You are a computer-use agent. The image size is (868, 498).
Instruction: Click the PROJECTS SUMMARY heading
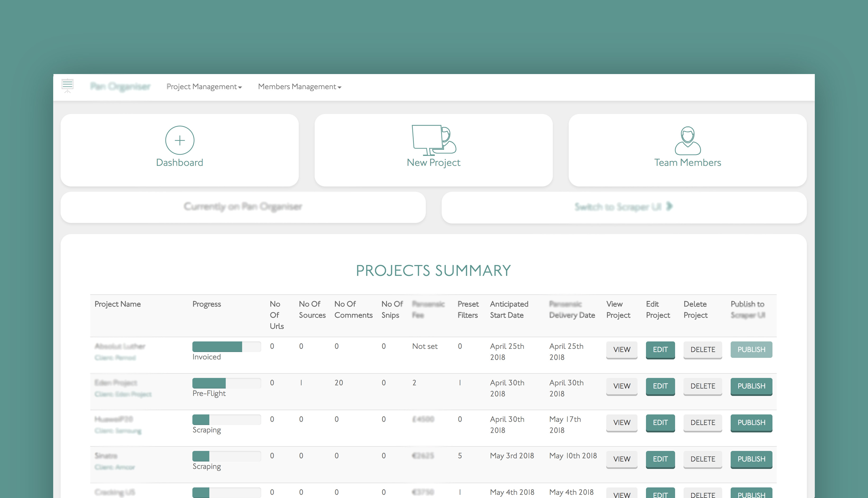click(x=433, y=271)
